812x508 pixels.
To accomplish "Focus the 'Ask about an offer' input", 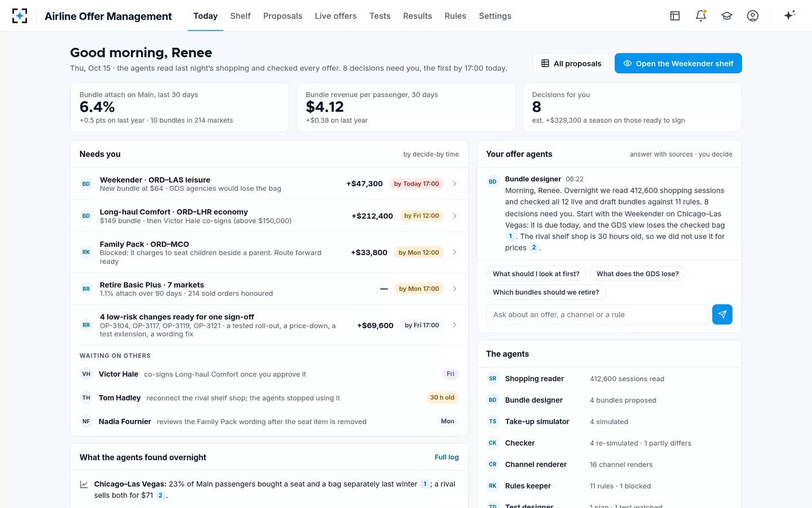I will point(597,314).
